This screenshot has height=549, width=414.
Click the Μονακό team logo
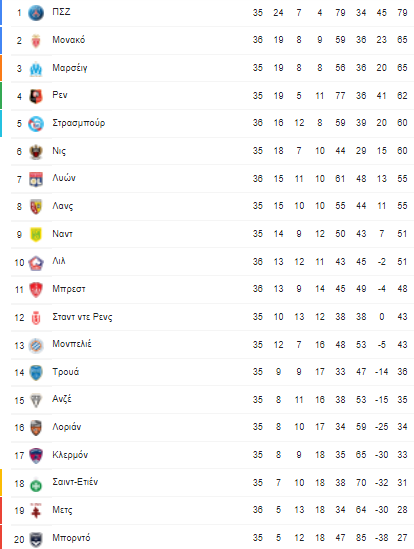click(x=36, y=41)
